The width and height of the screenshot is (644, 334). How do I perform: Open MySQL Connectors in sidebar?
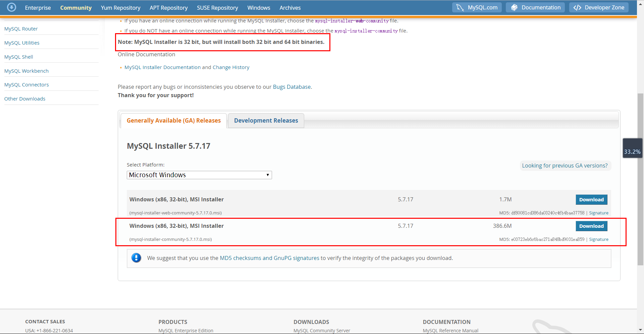pos(26,85)
